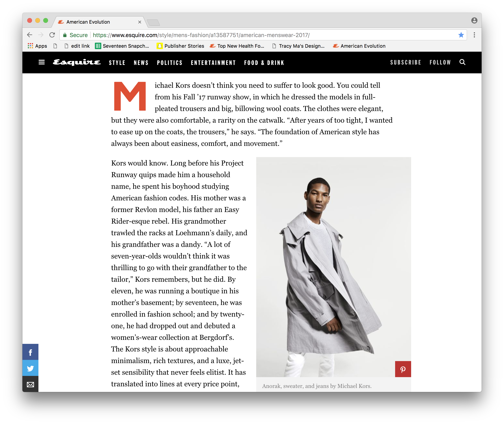This screenshot has width=504, height=424.
Task: Share article on Twitter
Action: pos(30,368)
